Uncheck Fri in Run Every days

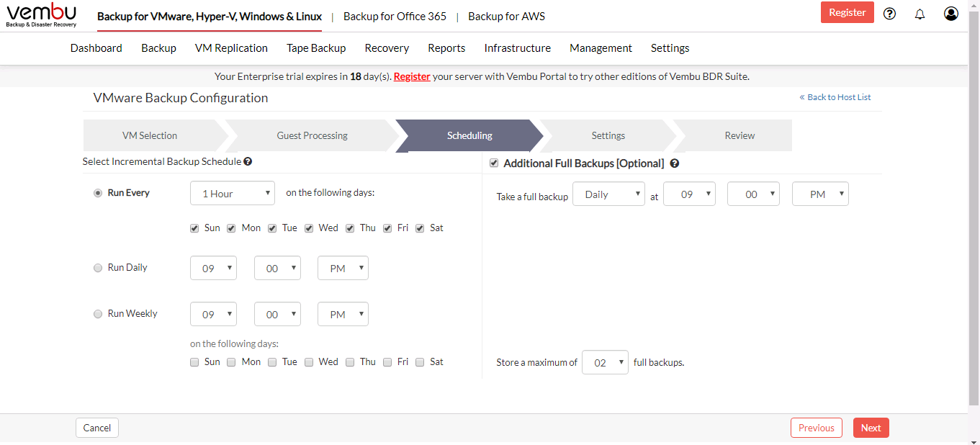[x=387, y=228]
